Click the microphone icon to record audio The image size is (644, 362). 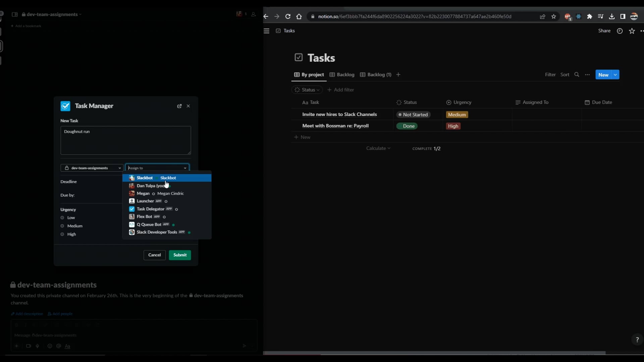click(x=38, y=346)
